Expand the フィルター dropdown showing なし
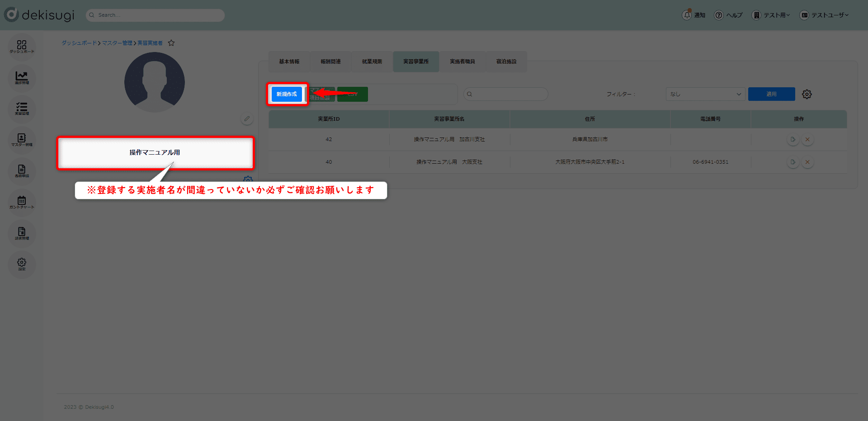868x421 pixels. pos(705,94)
